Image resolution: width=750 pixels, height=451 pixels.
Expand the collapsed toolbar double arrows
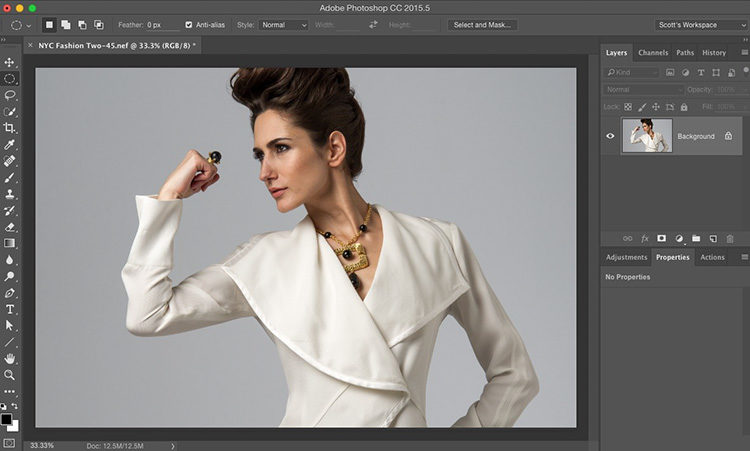3,40
